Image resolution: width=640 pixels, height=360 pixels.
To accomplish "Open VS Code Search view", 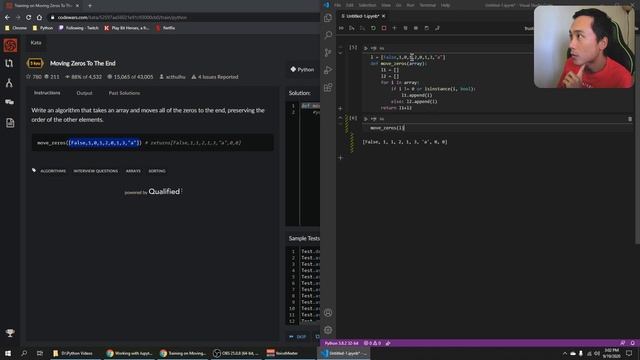I will point(328,35).
